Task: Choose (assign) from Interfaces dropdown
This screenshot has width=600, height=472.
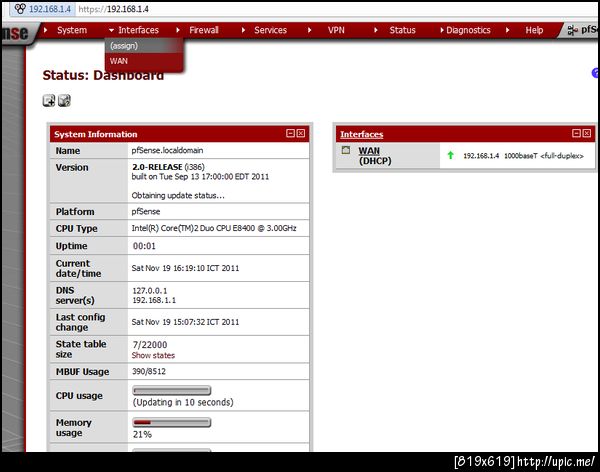Action: pyautogui.click(x=144, y=46)
